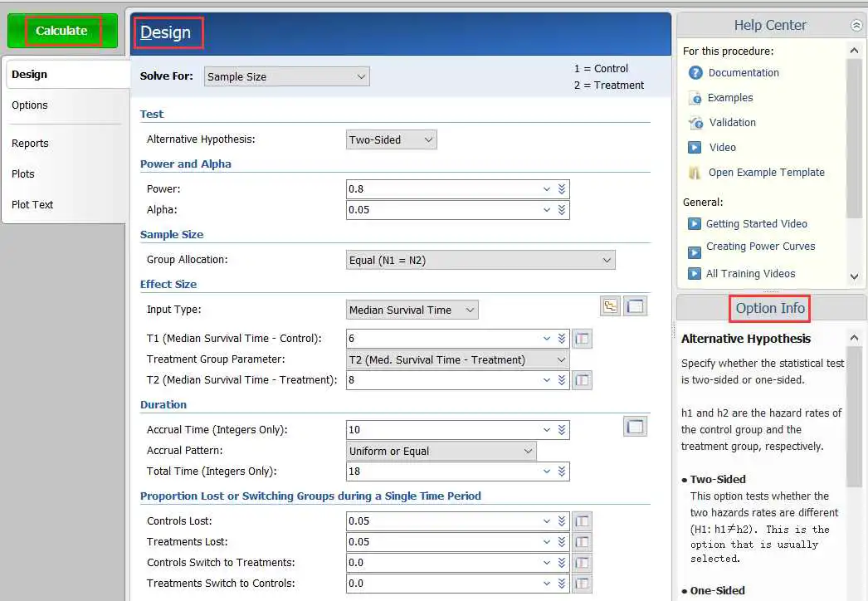Screen dimensions: 868x601
Task: Click the Total Time double-chevron icon
Action: (562, 472)
